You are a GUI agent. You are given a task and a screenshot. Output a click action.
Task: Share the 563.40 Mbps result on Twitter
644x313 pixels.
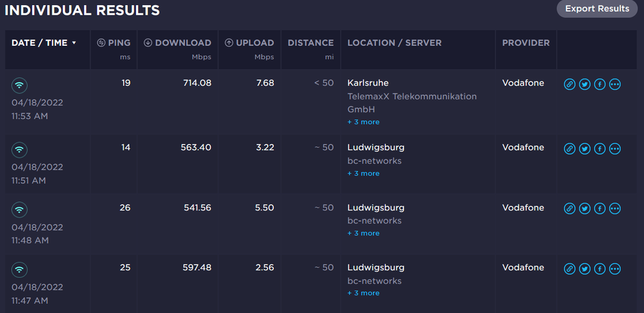click(x=585, y=149)
